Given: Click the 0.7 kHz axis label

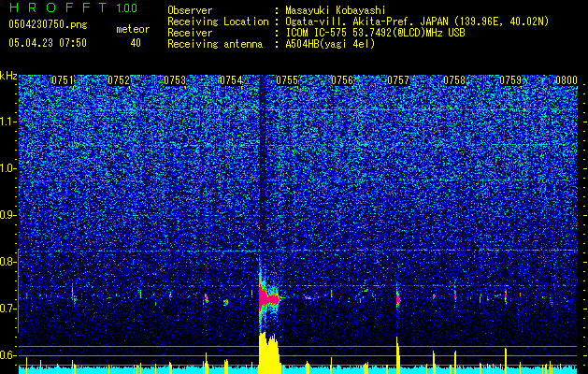Looking at the screenshot, I should tap(8, 309).
